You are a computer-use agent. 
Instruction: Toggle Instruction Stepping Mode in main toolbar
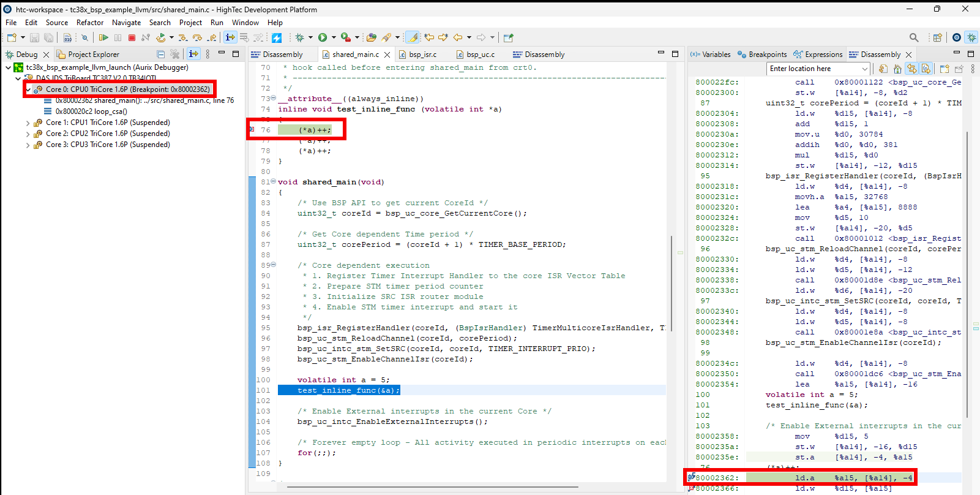coord(230,37)
